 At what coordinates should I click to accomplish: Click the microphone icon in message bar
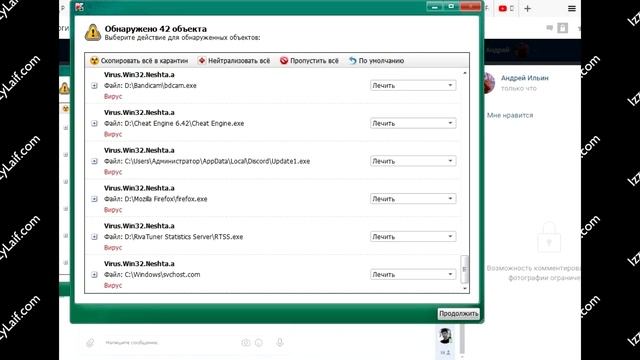tap(280, 342)
